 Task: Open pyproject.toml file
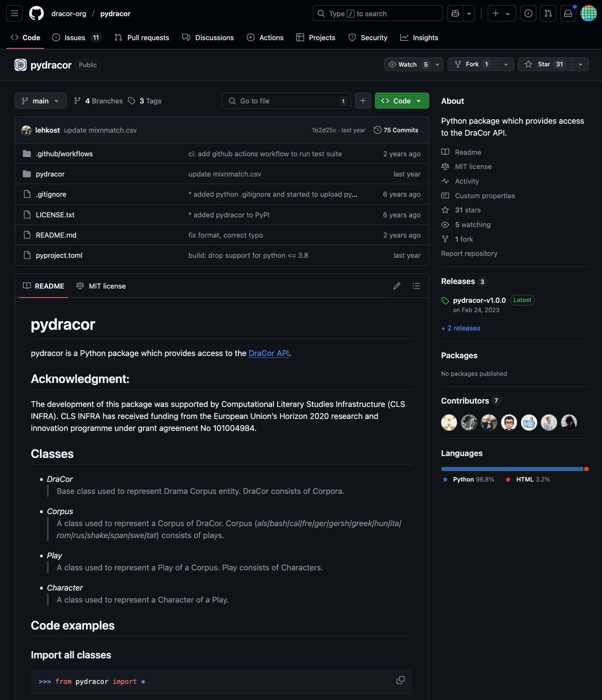point(59,255)
